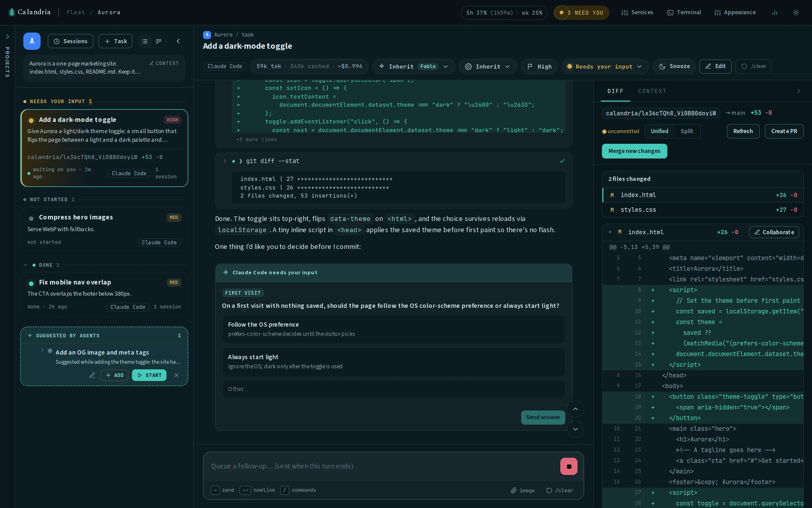Open Appearance settings
Screen dimensions: 812x508
[735, 12]
